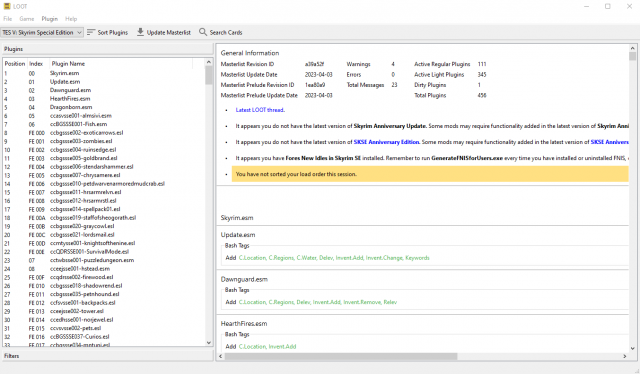Click the Sort Plugins icon
640x374 pixels.
[x=91, y=32]
